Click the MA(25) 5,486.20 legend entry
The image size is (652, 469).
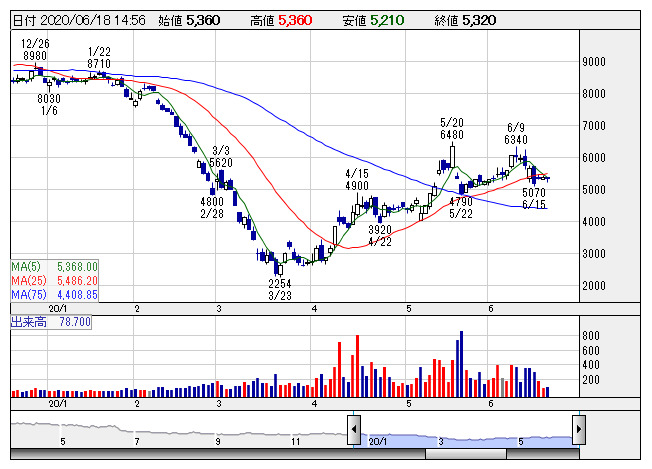[x=54, y=281]
